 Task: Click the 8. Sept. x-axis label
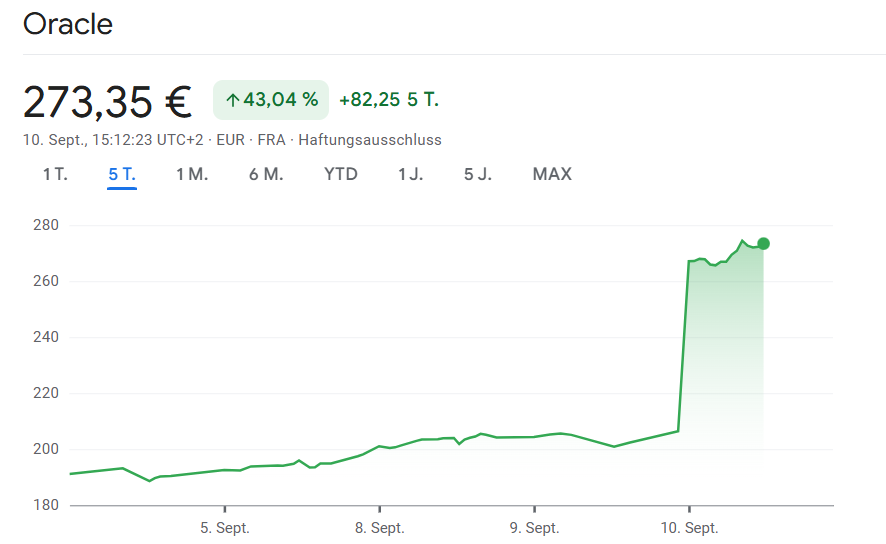(379, 527)
